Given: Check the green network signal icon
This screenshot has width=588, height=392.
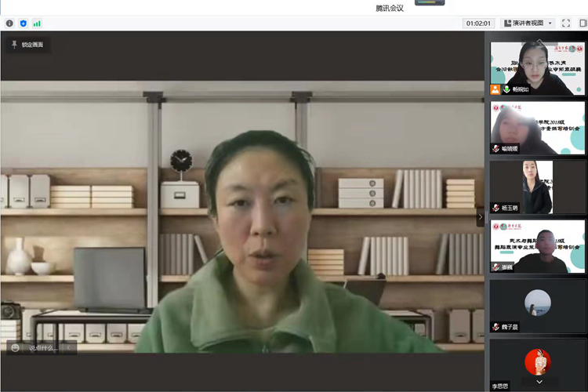Looking at the screenshot, I should (37, 24).
